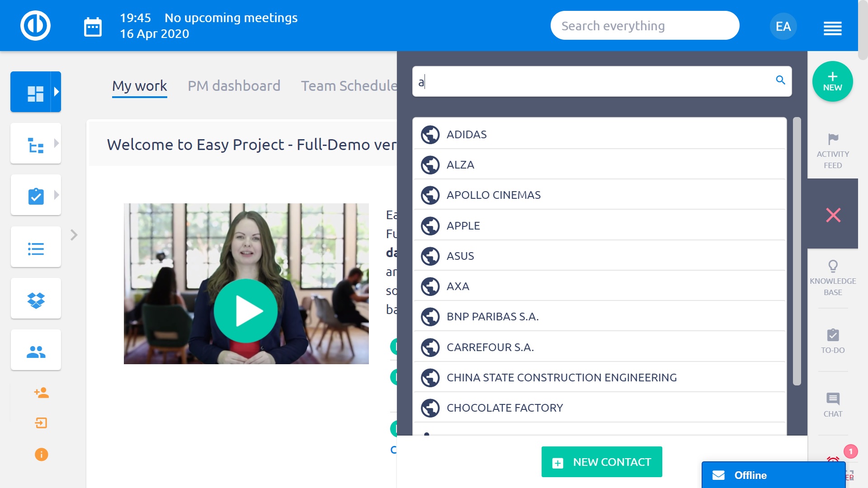The height and width of the screenshot is (488, 868).
Task: Select the ASUS contact
Action: click(599, 256)
